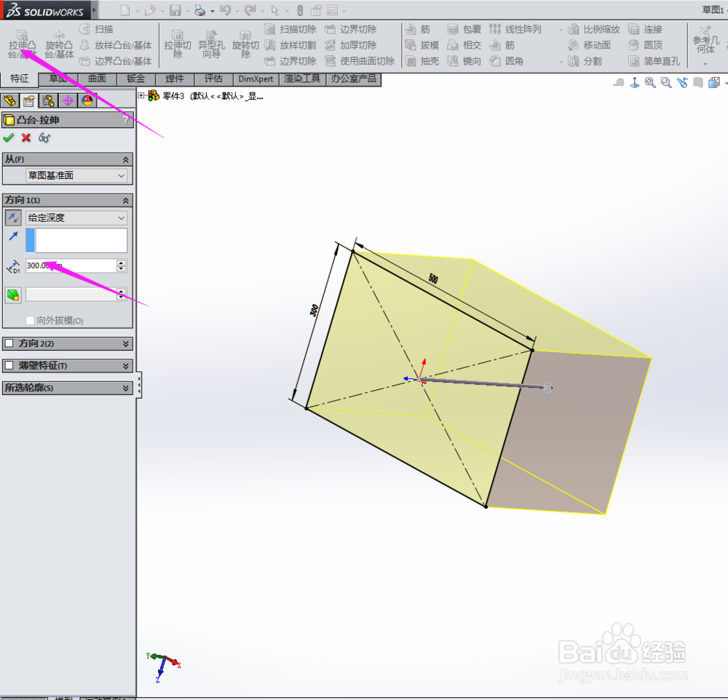Viewport: 728px width, 700px height.
Task: Open the 异型孔向导 hole wizard
Action: click(211, 44)
